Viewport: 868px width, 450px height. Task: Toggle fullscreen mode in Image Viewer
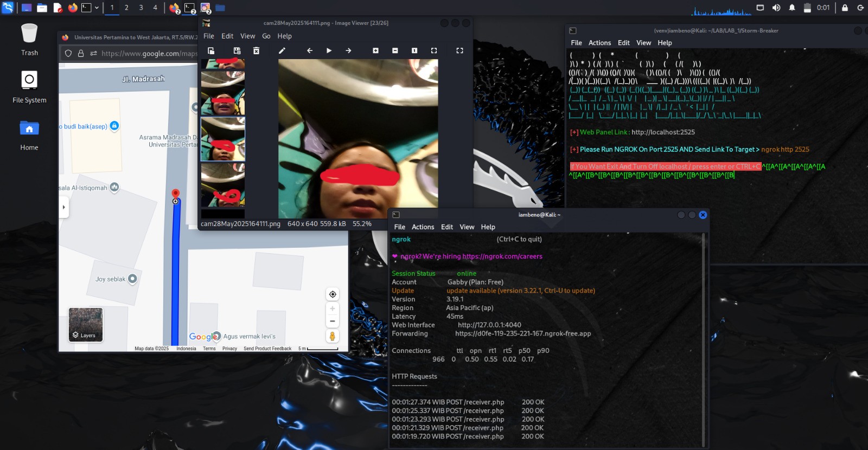[x=459, y=50]
